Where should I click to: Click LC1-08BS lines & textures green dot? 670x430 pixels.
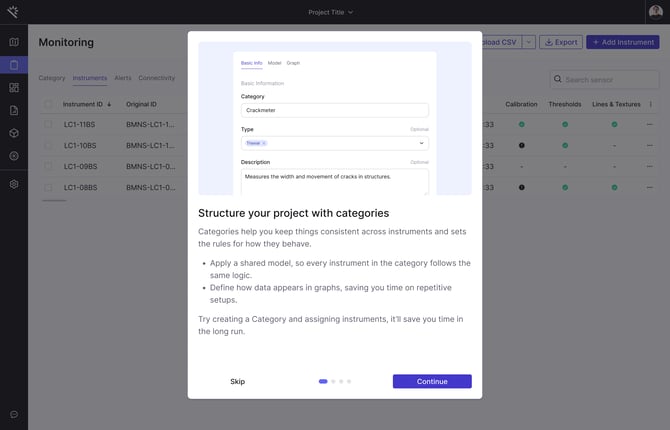(x=614, y=187)
